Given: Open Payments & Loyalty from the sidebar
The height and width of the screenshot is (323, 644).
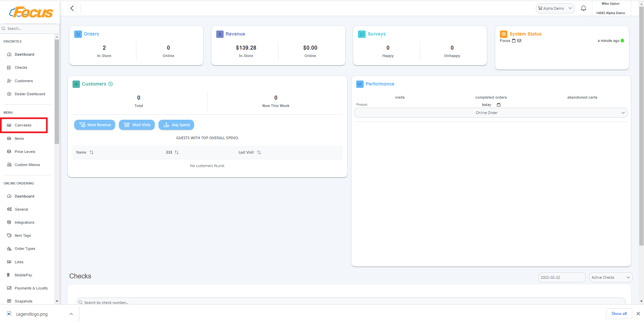Looking at the screenshot, I should tap(31, 288).
